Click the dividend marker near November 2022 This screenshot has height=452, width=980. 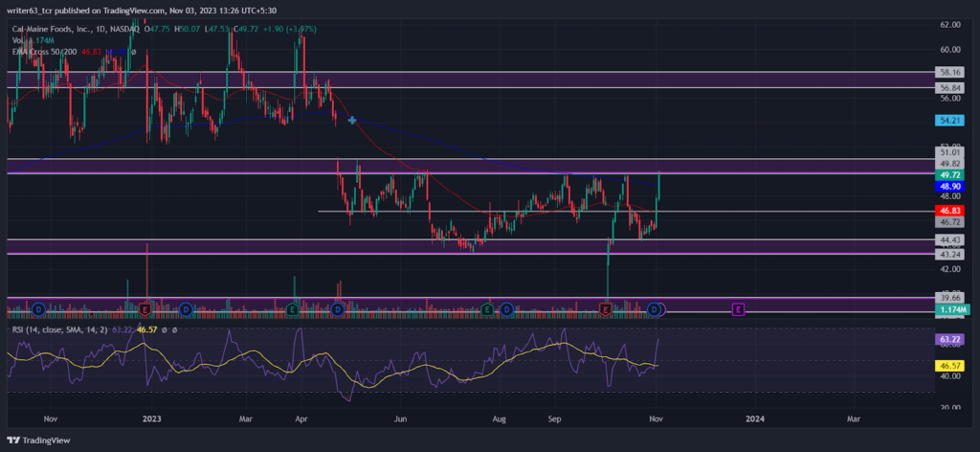(x=38, y=309)
